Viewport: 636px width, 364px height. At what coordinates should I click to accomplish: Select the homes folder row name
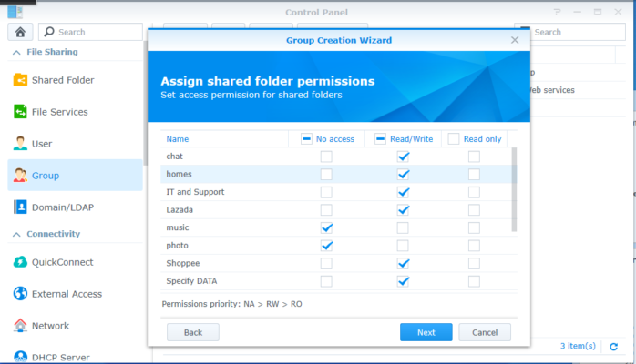click(179, 174)
